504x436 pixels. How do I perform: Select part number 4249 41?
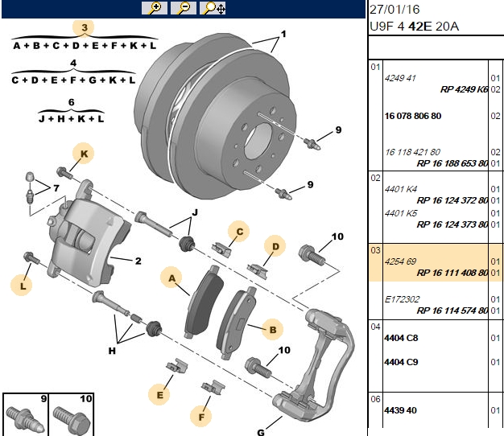(400, 78)
